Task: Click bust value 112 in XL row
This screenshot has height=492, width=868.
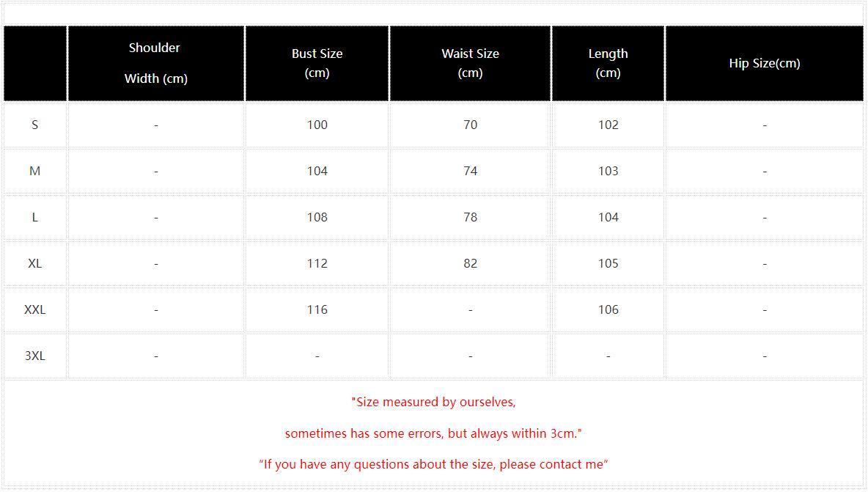Action: pyautogui.click(x=317, y=263)
